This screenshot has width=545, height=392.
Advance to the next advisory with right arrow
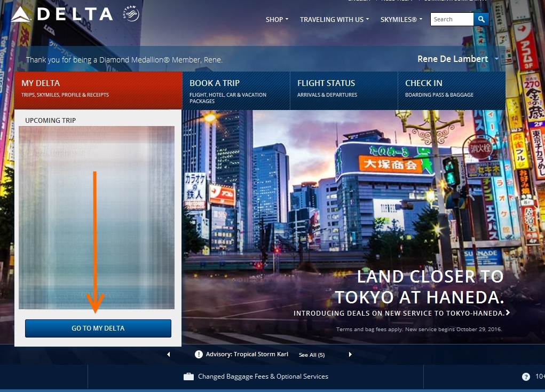350,355
